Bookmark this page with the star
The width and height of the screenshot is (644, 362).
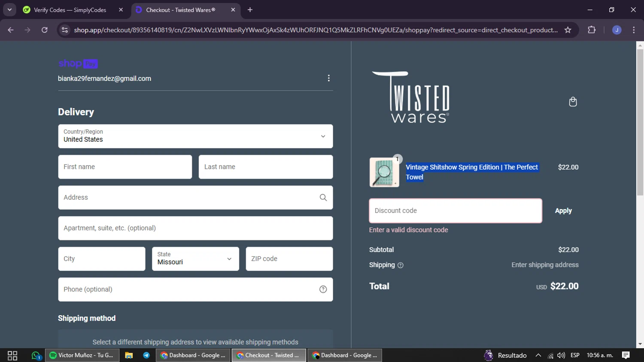click(568, 30)
